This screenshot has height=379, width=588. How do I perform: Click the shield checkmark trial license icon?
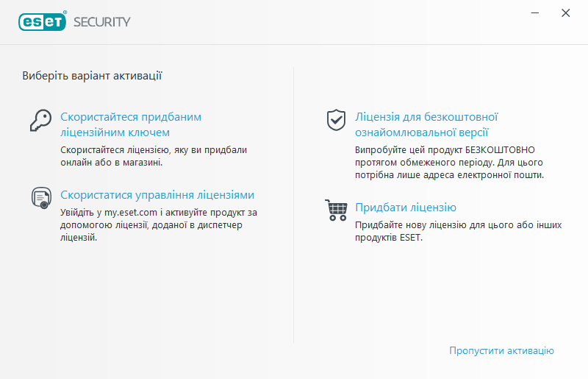(335, 119)
